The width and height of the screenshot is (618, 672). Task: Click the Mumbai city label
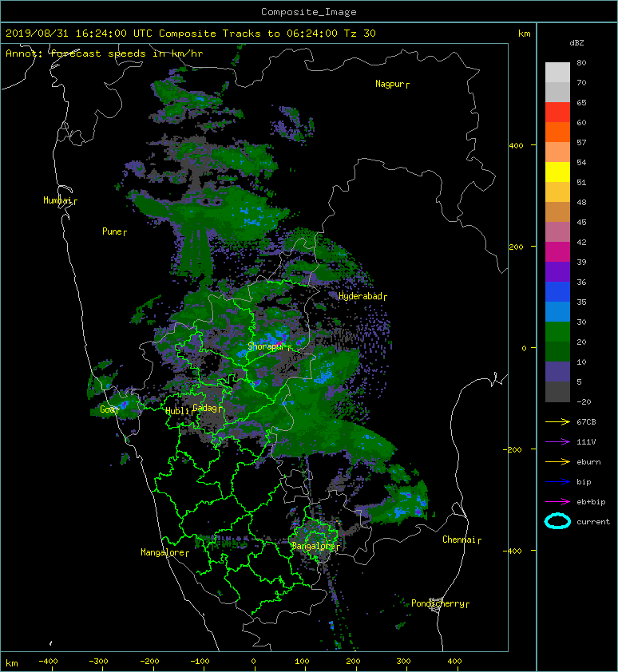tap(60, 200)
